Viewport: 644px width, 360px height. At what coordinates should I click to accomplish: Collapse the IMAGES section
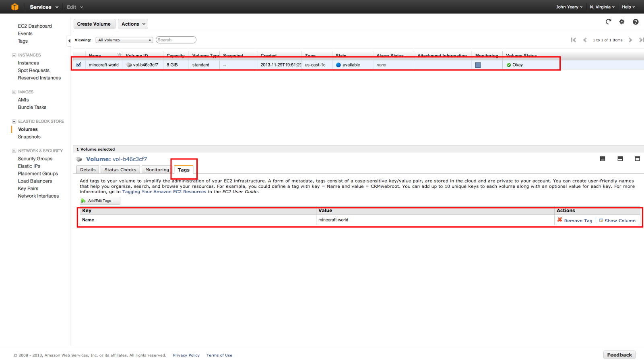click(x=14, y=92)
